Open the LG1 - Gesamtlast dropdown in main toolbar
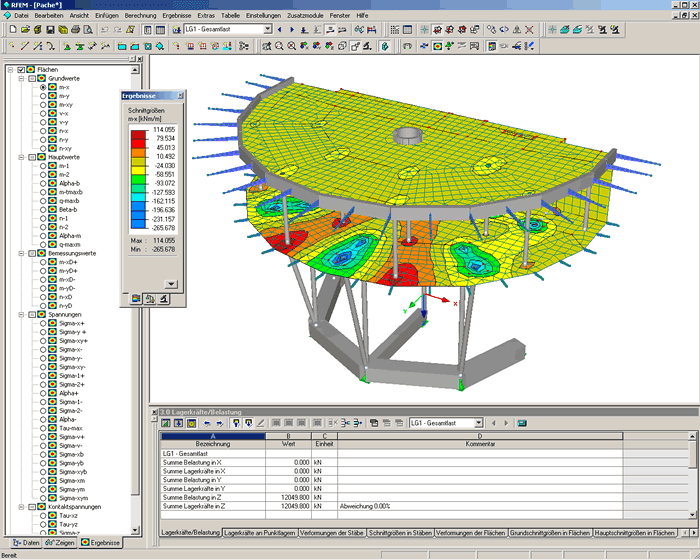This screenshot has height=560, width=700. 267,29
